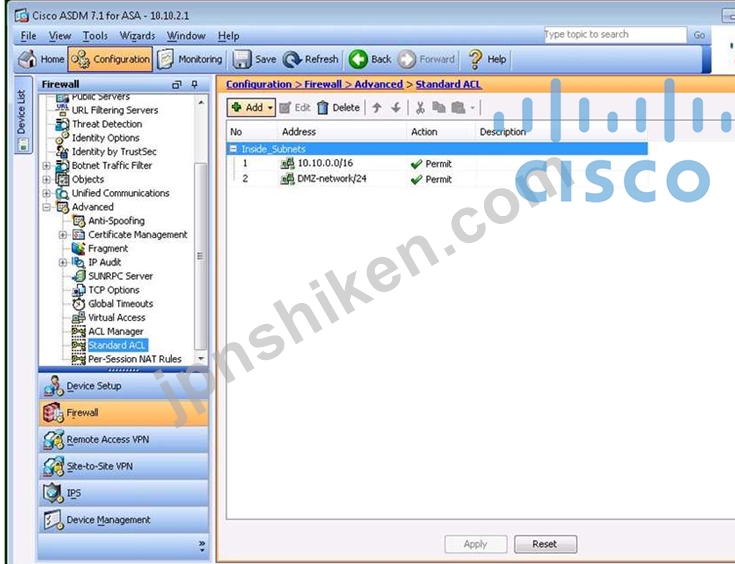Expand the Objects tree node

point(46,179)
